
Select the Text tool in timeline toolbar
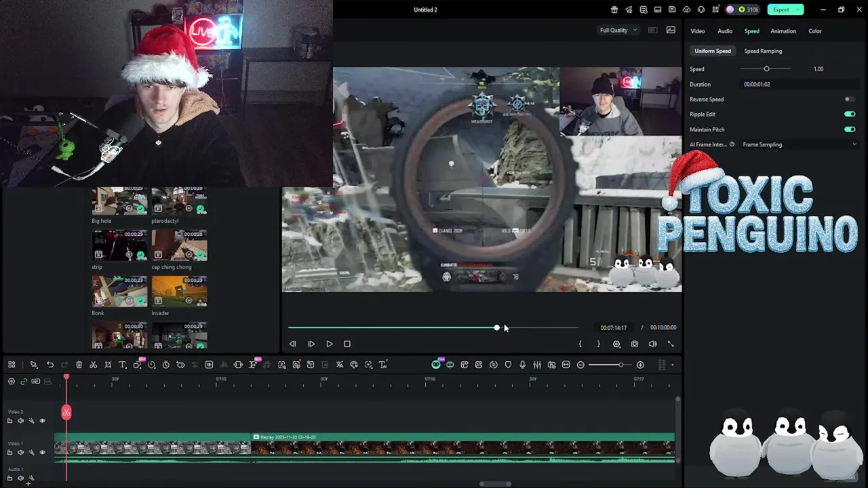(122, 365)
